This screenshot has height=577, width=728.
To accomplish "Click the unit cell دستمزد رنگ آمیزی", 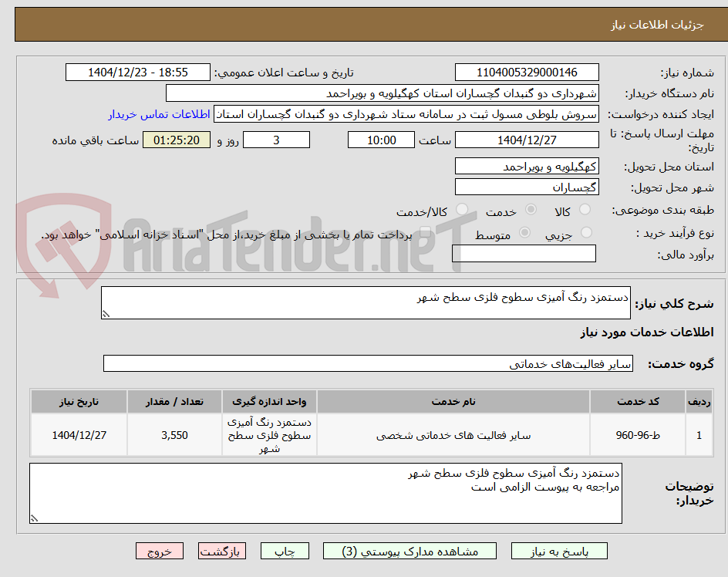I will 269,435.
